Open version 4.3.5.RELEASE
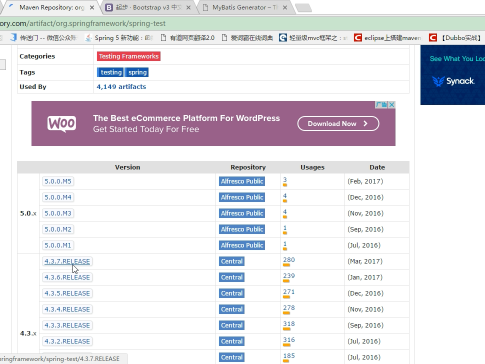 point(67,293)
